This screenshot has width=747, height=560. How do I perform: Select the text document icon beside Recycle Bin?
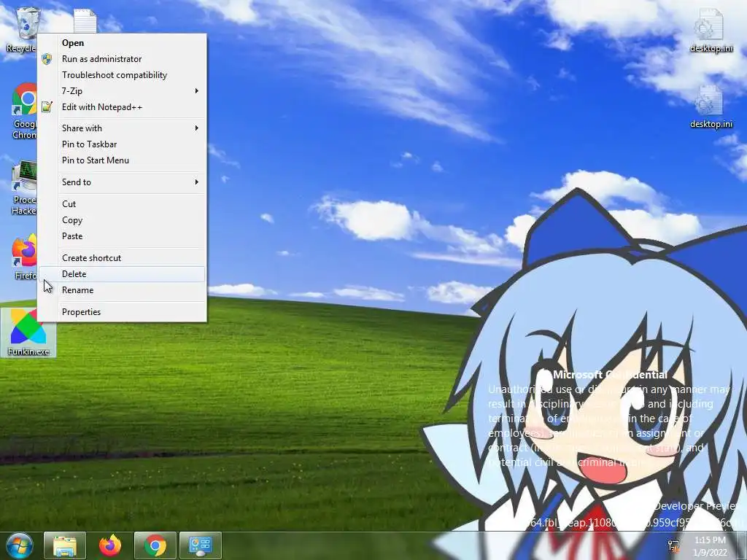point(85,21)
